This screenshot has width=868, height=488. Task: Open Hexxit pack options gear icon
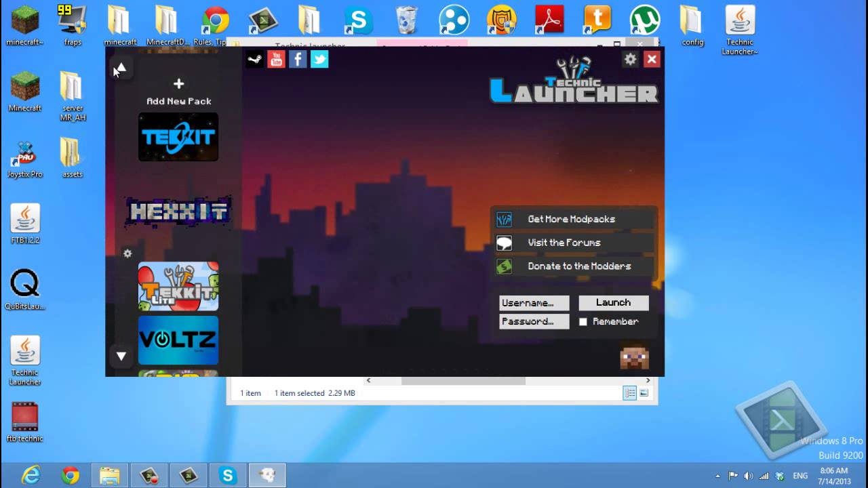click(x=127, y=253)
